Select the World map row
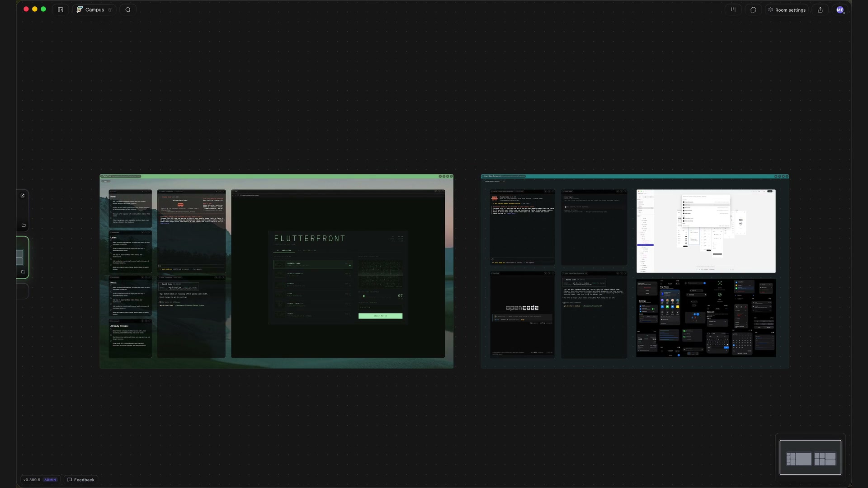 [313, 314]
